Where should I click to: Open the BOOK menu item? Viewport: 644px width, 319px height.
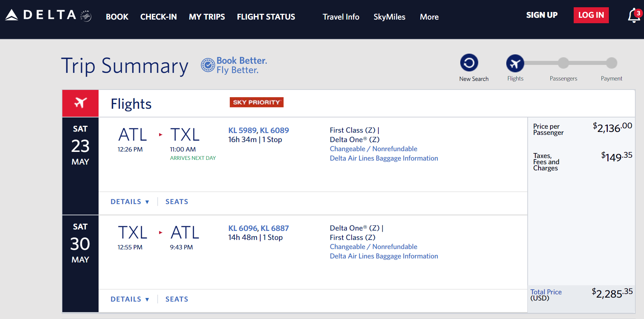(117, 17)
